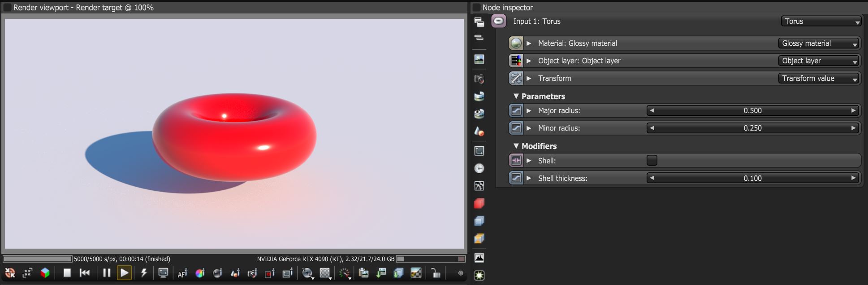Toggle the Node inspector panel checkbox
This screenshot has height=285, width=868.
pos(477,8)
